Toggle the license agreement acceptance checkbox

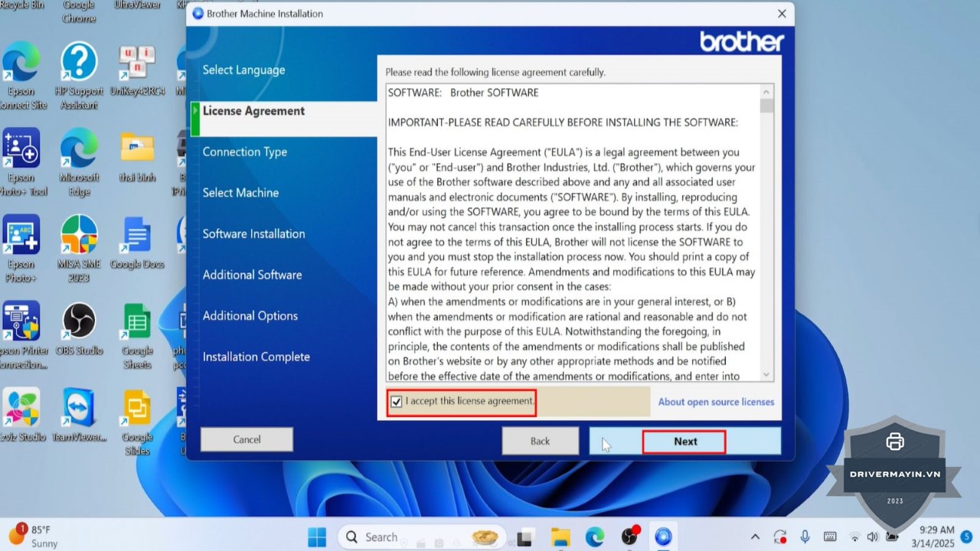(x=397, y=402)
